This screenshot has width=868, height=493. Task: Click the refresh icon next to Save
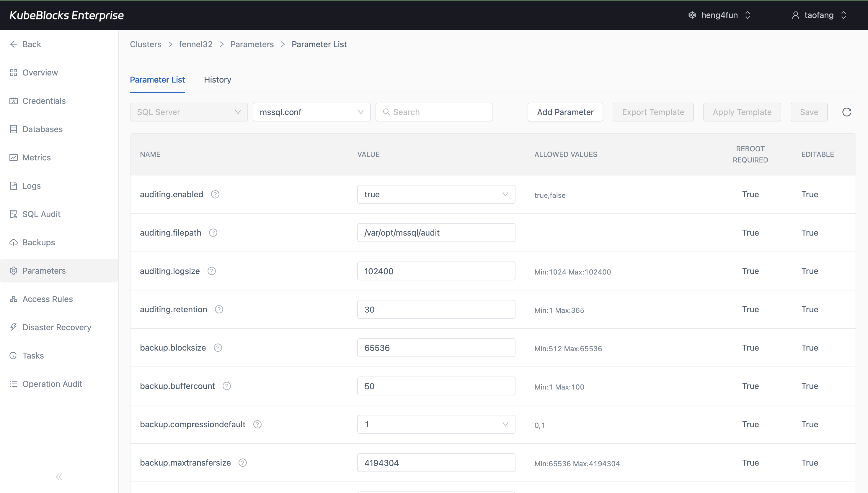(x=846, y=112)
